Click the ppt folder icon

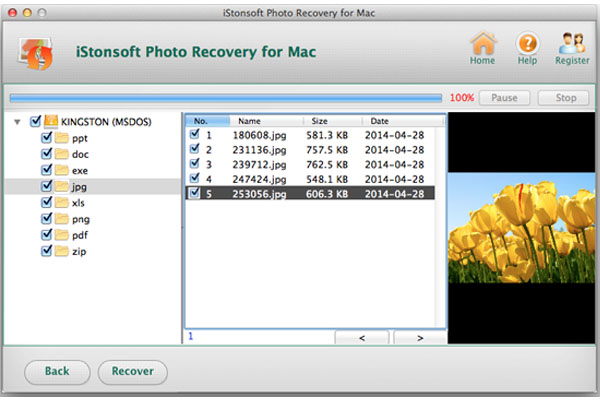[62, 138]
